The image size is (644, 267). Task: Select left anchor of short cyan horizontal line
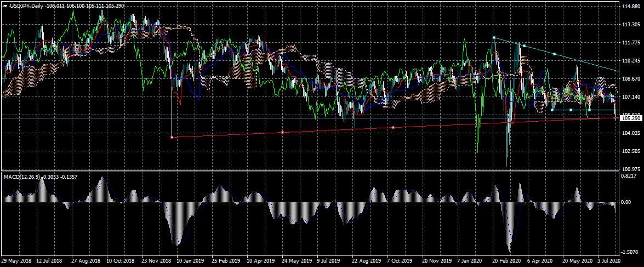552,110
